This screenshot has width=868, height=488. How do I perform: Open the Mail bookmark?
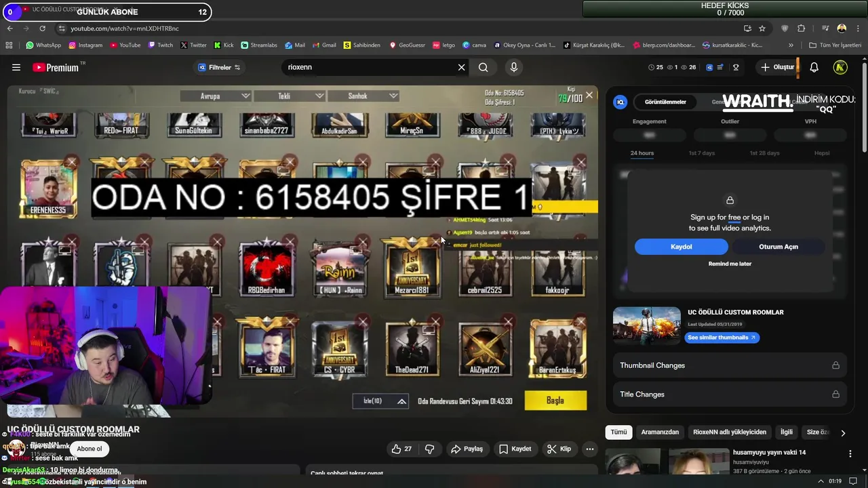click(x=295, y=45)
